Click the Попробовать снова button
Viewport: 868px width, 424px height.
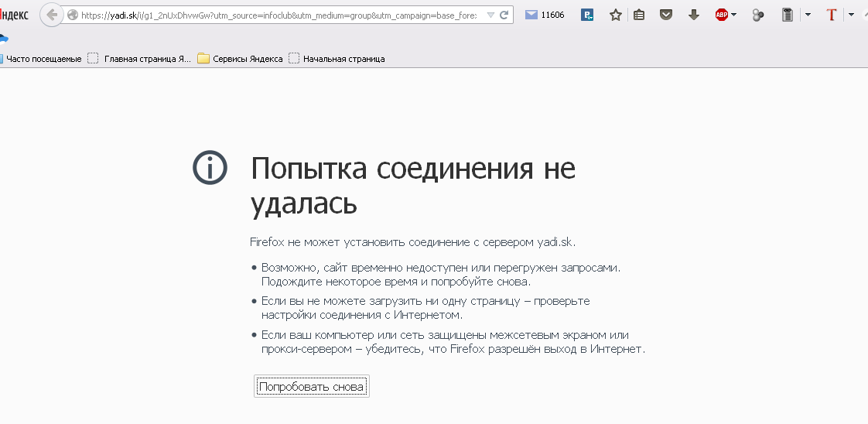tap(312, 386)
